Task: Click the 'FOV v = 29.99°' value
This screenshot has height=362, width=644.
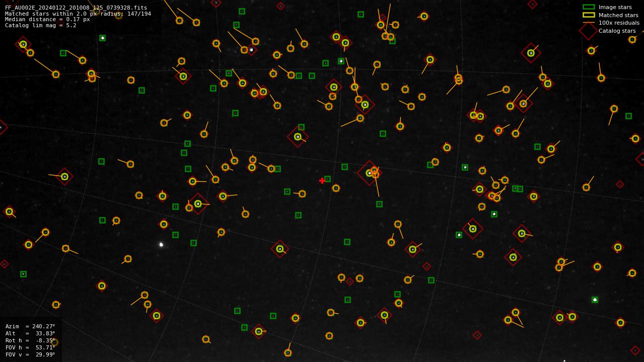Action: pos(30,354)
